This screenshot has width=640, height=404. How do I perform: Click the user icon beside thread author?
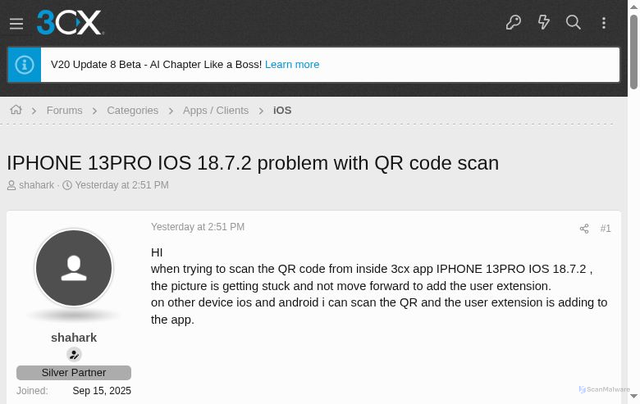pos(11,185)
